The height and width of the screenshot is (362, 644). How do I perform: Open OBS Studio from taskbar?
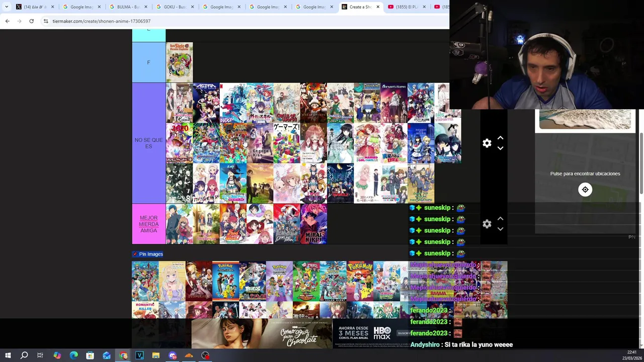click(x=205, y=355)
